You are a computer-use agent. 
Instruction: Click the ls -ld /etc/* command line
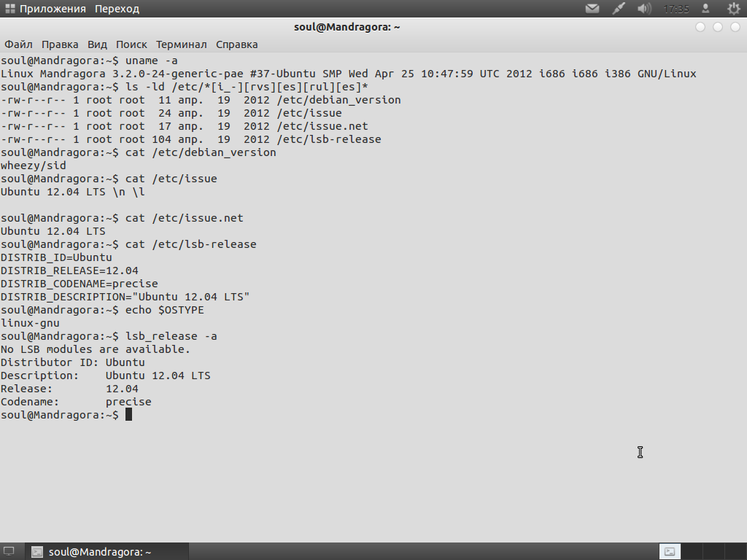pyautogui.click(x=185, y=87)
